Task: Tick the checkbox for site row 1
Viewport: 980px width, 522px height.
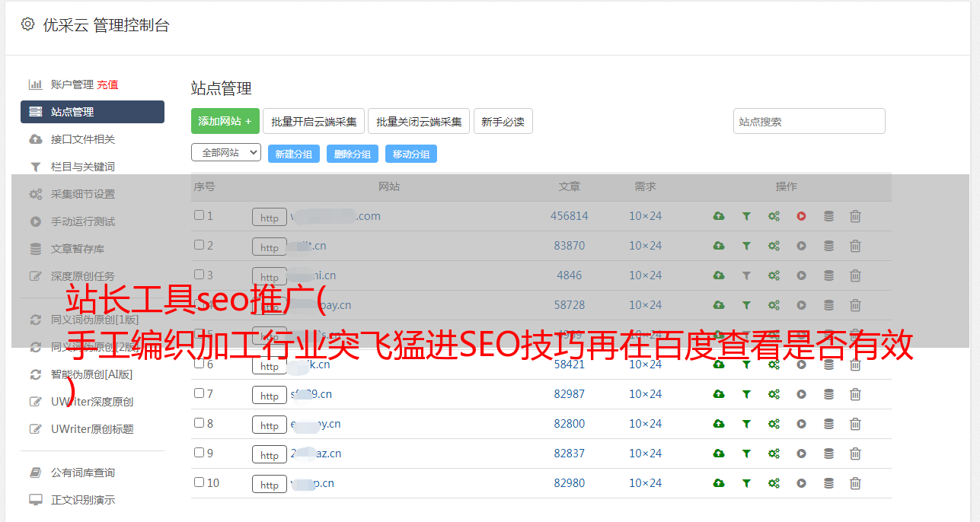Action: pyautogui.click(x=199, y=215)
